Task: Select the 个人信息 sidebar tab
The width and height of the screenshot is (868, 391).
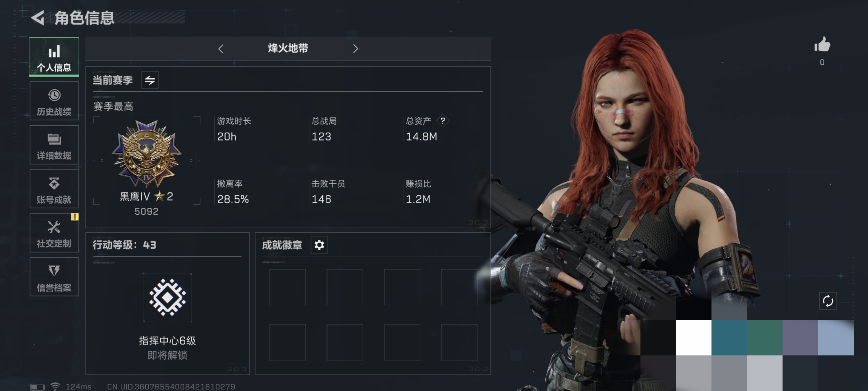Action: point(54,57)
